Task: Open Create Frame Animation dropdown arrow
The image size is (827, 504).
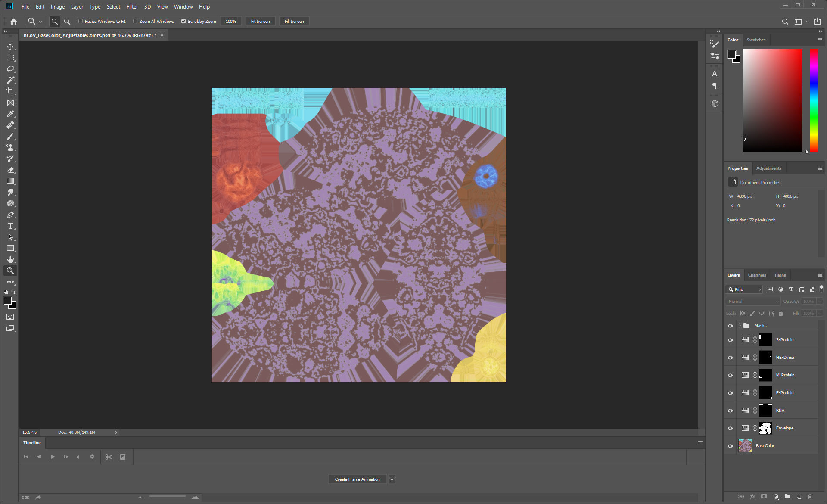Action: pos(392,479)
